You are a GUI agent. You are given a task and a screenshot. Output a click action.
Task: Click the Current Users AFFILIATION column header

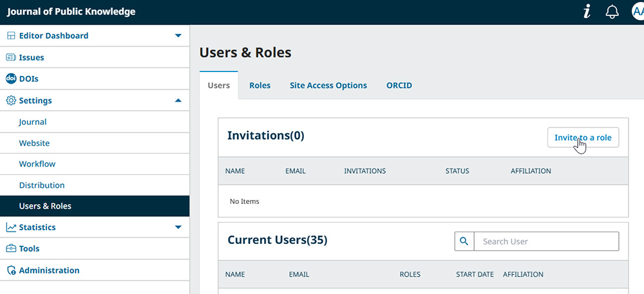pos(523,274)
